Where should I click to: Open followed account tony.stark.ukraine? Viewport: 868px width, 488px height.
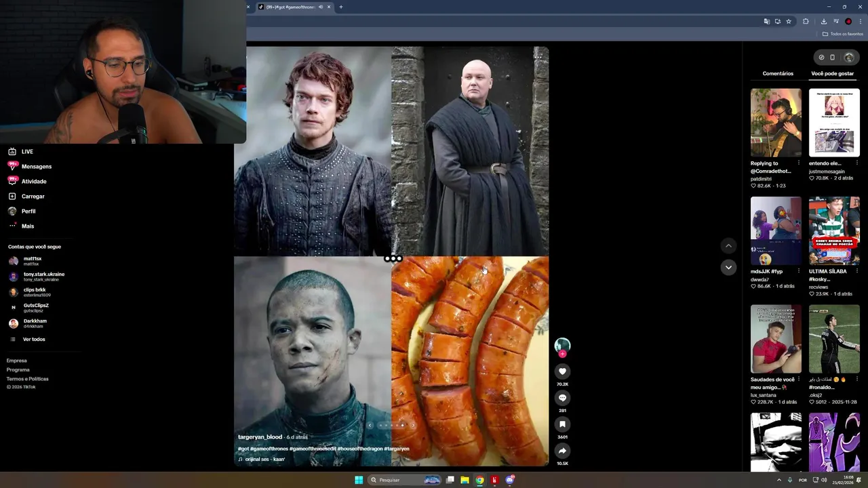[37, 277]
